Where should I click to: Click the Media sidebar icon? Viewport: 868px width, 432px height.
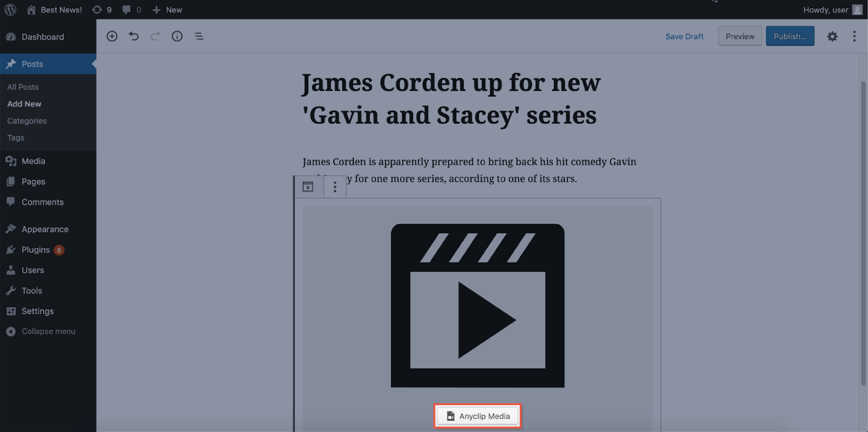[11, 161]
